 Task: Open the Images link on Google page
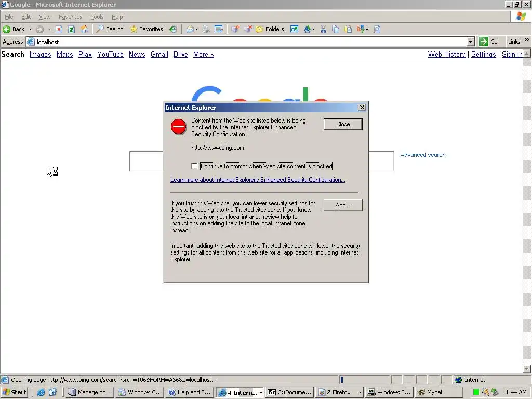pyautogui.click(x=41, y=54)
